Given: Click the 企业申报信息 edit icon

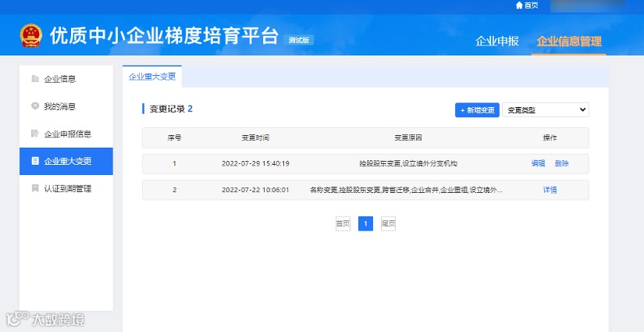Looking at the screenshot, I should click(x=35, y=134).
